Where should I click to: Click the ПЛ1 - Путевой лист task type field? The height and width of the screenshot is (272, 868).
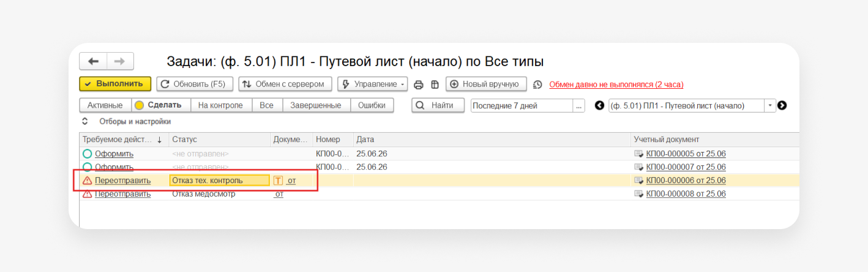click(x=686, y=105)
